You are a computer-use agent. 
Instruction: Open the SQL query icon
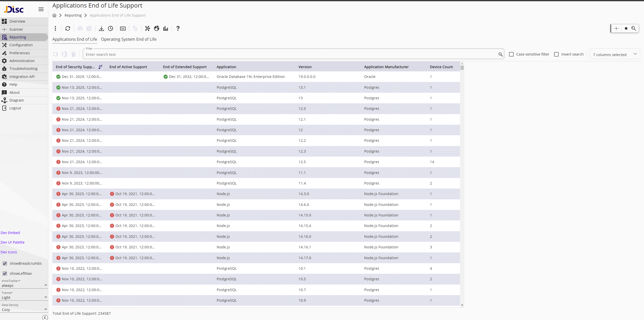coord(123,28)
